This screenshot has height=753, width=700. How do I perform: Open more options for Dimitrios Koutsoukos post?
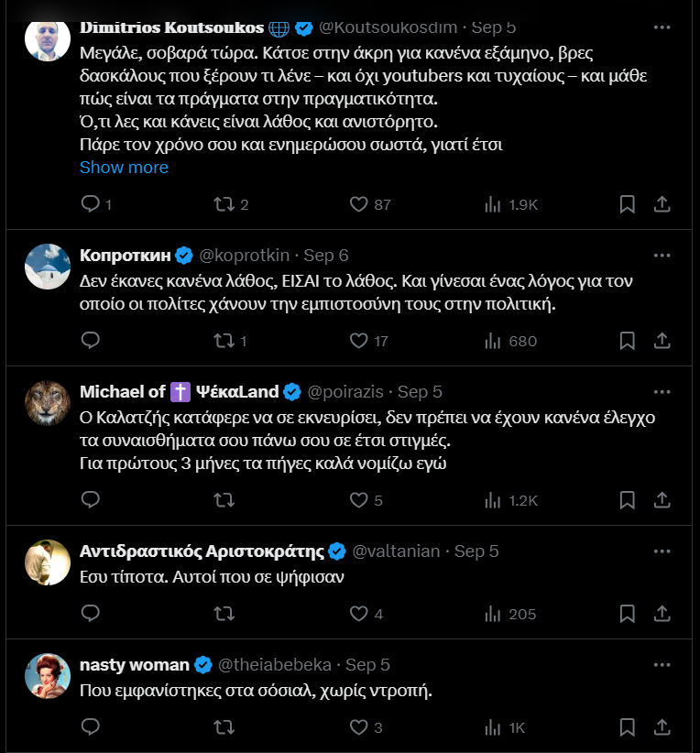662,27
